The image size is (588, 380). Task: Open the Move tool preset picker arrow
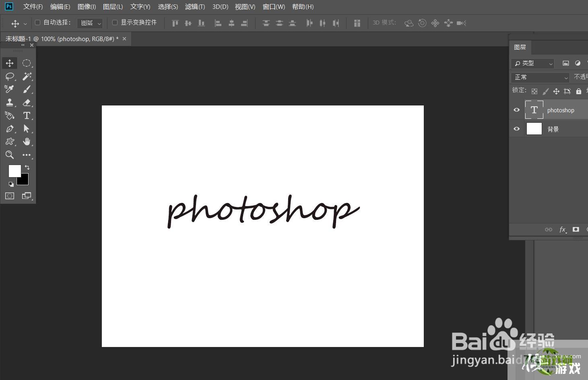25,23
